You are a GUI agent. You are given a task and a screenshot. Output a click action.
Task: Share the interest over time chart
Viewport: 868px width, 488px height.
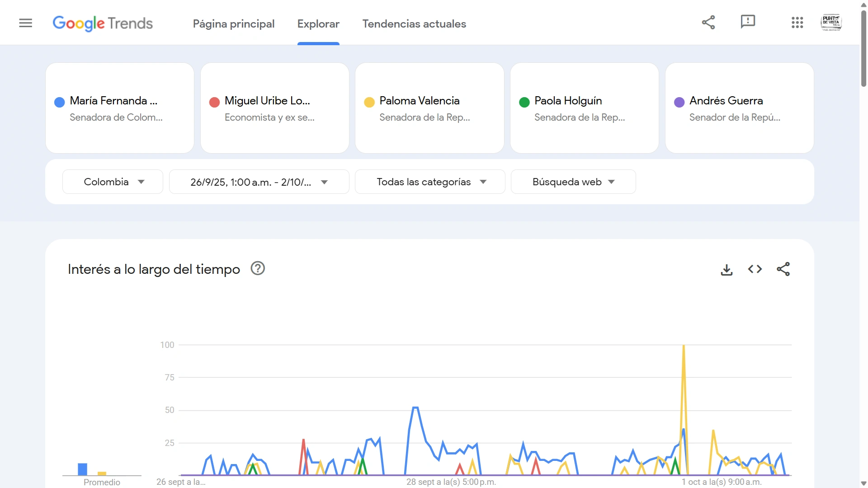[783, 269]
